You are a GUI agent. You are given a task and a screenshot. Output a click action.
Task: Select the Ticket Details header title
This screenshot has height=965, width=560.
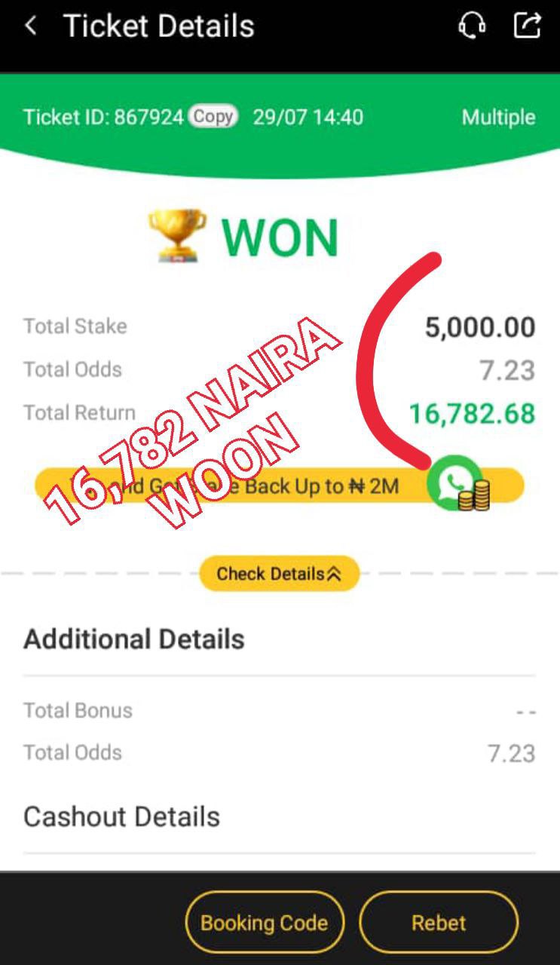159,26
